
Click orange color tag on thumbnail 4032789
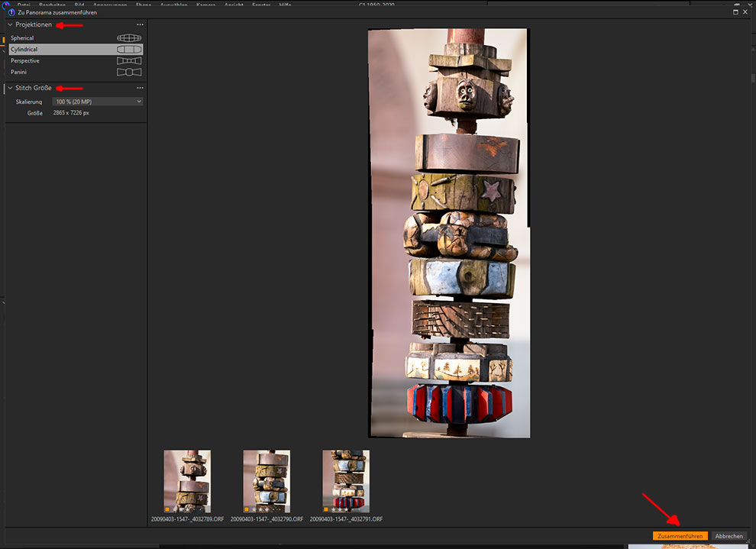(x=167, y=509)
